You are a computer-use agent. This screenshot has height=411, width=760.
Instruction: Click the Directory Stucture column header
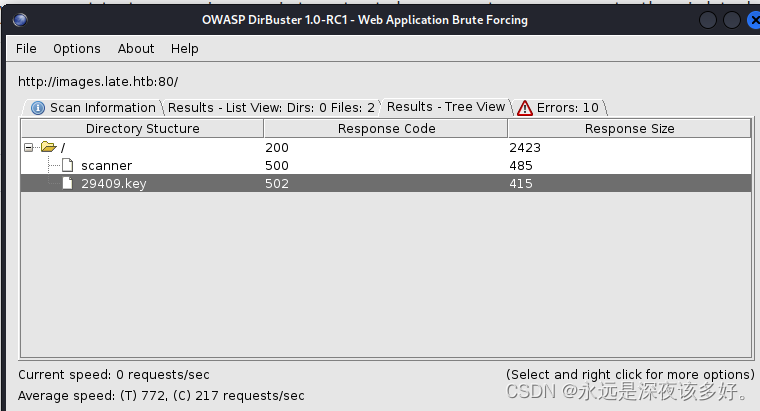click(x=142, y=128)
